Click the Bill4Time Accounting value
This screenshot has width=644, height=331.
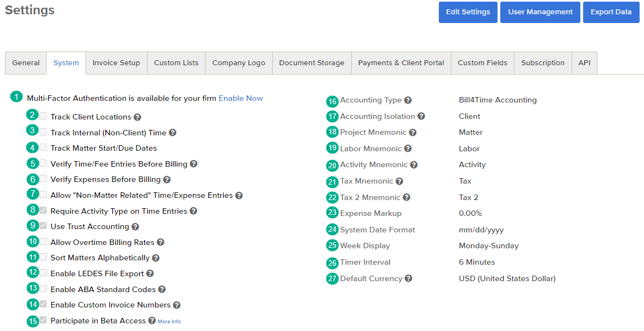(498, 100)
